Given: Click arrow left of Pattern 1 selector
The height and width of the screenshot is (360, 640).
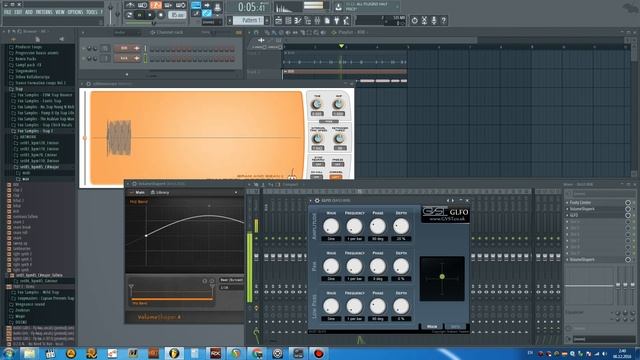Looking at the screenshot, I should [x=230, y=20].
